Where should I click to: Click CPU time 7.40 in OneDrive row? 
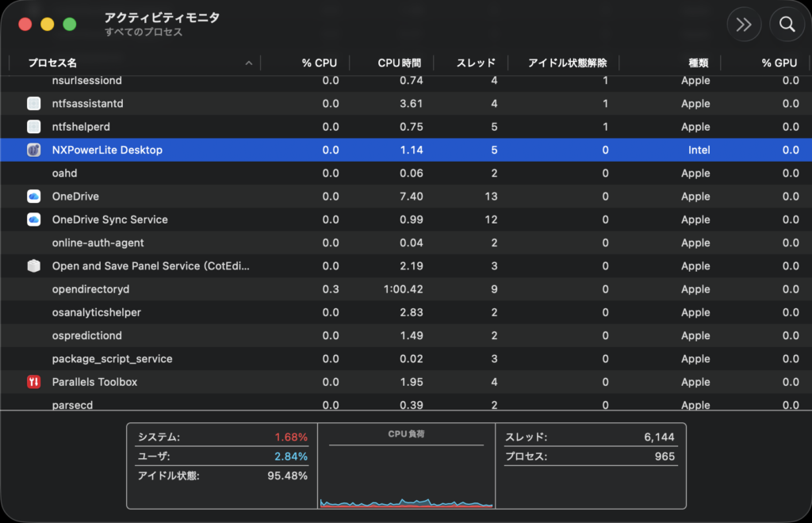click(412, 197)
